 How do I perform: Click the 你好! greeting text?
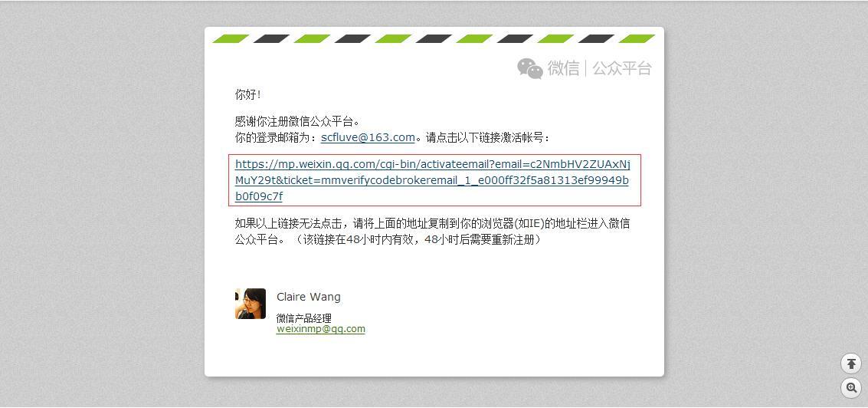[x=247, y=94]
